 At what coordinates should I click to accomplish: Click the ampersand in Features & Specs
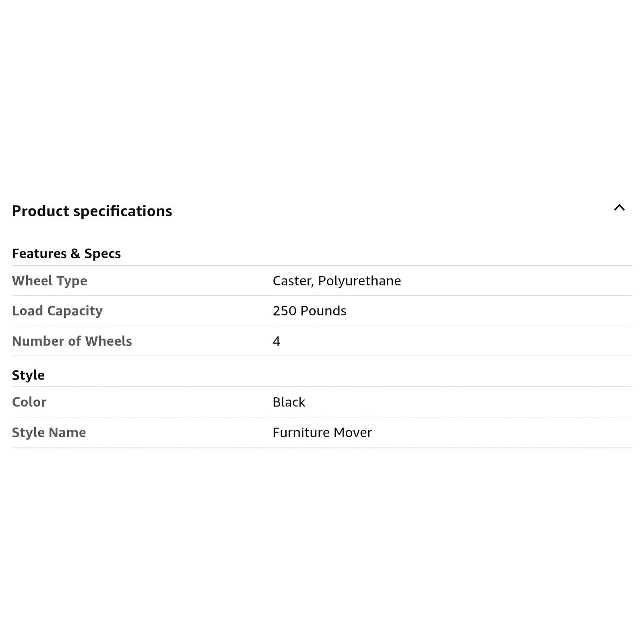click(x=75, y=254)
